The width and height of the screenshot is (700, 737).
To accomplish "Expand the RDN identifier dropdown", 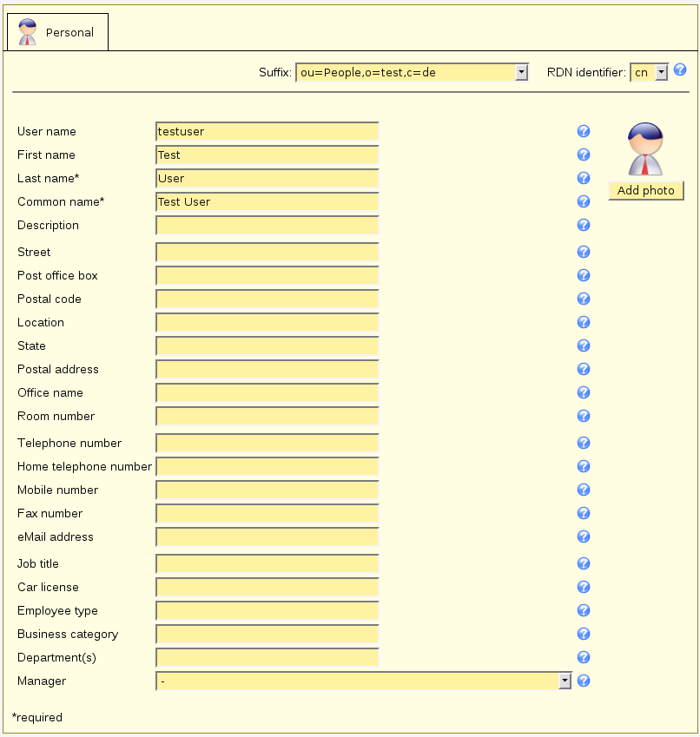I will coord(649,72).
